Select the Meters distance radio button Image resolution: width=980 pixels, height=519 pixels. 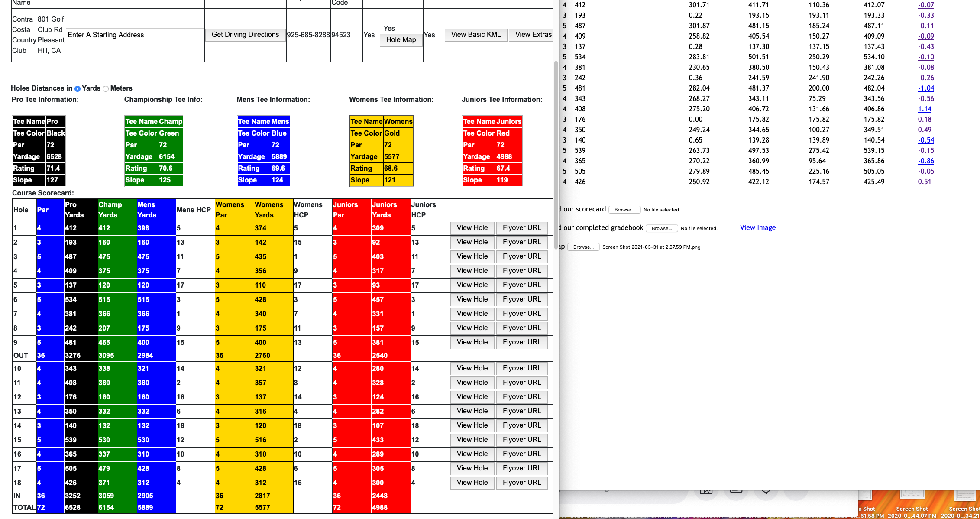pyautogui.click(x=106, y=88)
